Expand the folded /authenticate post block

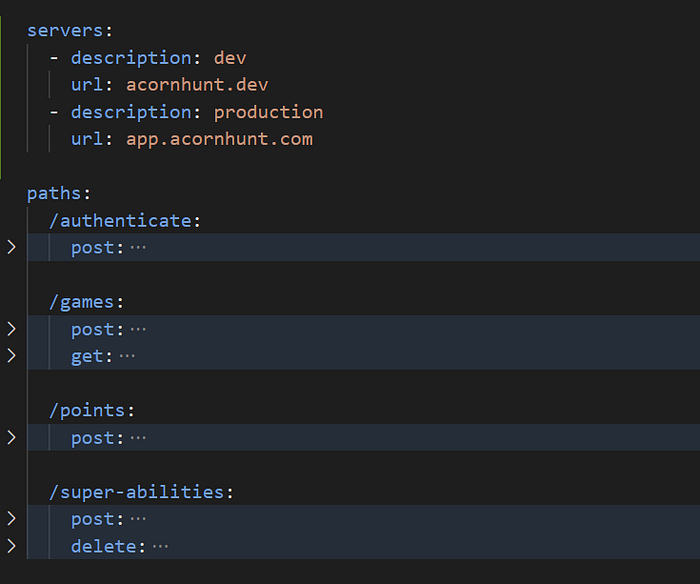point(12,247)
